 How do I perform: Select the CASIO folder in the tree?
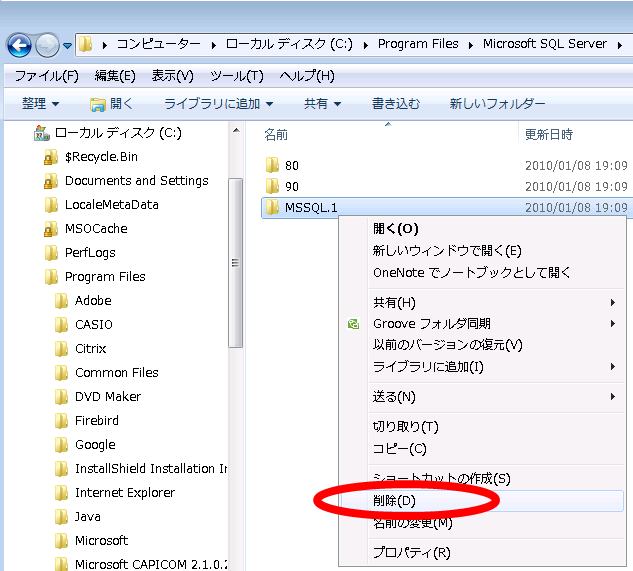tap(94, 325)
